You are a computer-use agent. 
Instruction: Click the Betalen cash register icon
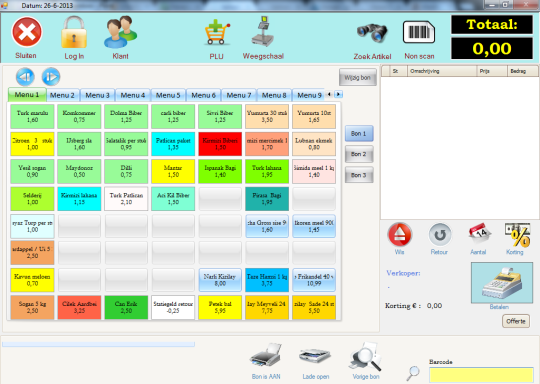[x=502, y=283]
